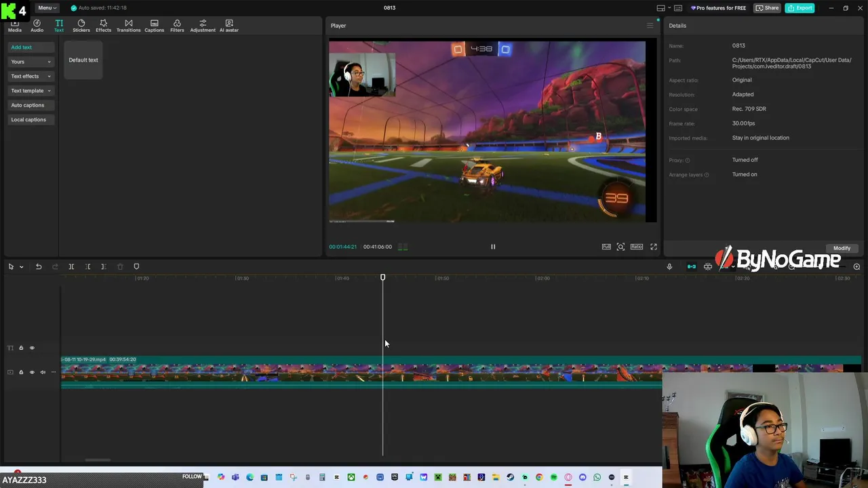This screenshot has width=868, height=488.
Task: Open WhatsApp from the taskbar
Action: (597, 477)
